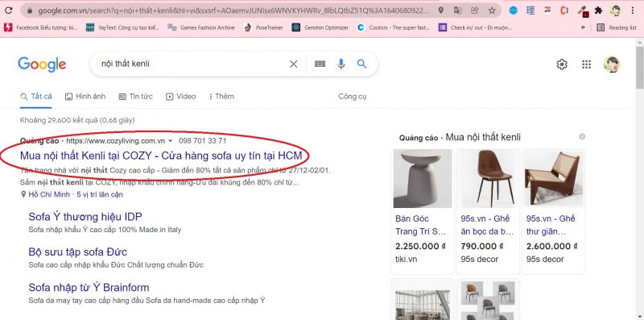Open the Extensions puzzle piece menu
644x320 pixels.
[x=598, y=10]
